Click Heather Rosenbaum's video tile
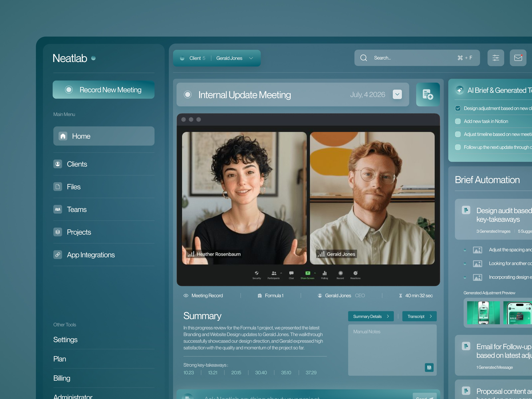The width and height of the screenshot is (532, 399). point(244,198)
